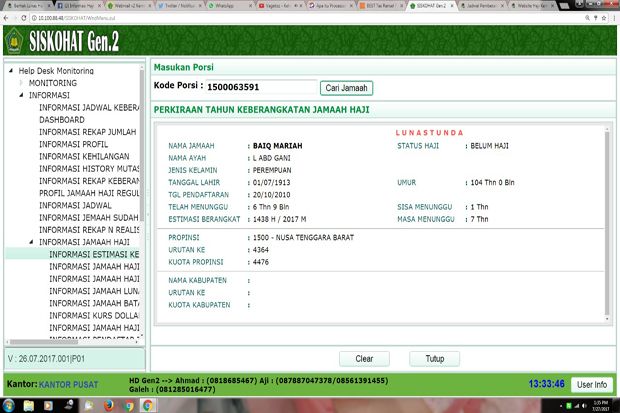Open the media player taskbar icon
This screenshot has height=413, width=620.
(x=48, y=405)
